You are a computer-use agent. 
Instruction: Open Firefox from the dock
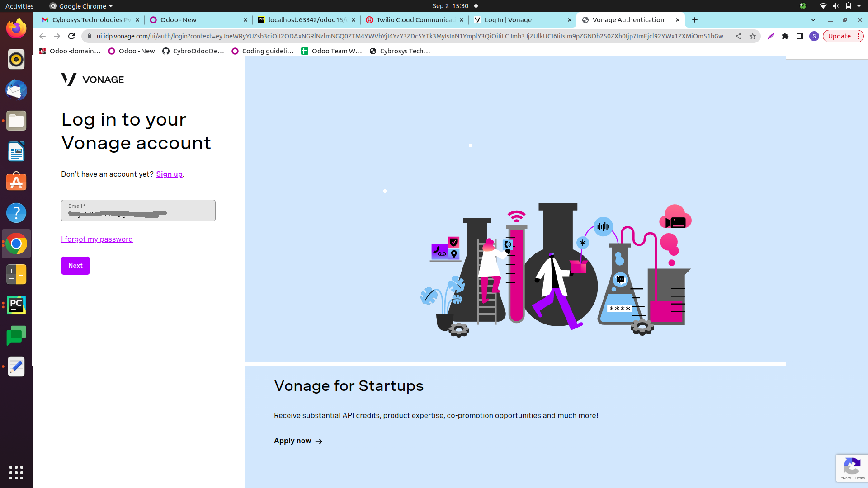16,28
